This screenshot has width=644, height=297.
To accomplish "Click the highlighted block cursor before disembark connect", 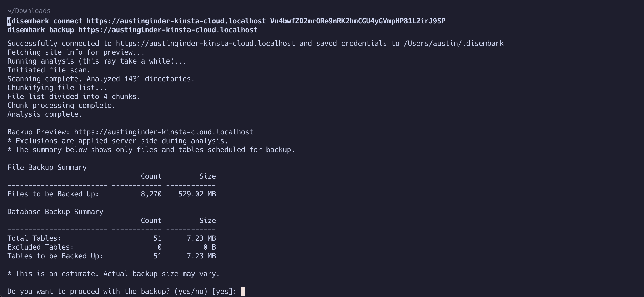I will pos(9,21).
